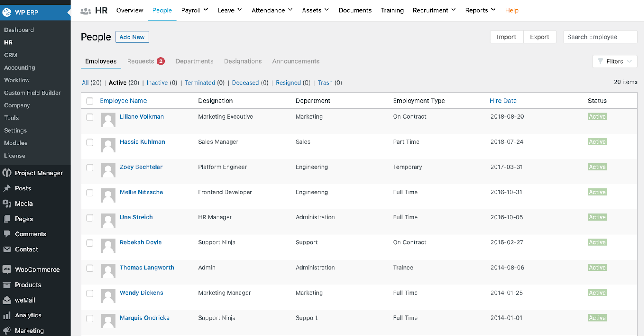Screen dimensions: 644x336
Task: Click Liliane Volkman's avatar thumbnail
Action: [108, 120]
